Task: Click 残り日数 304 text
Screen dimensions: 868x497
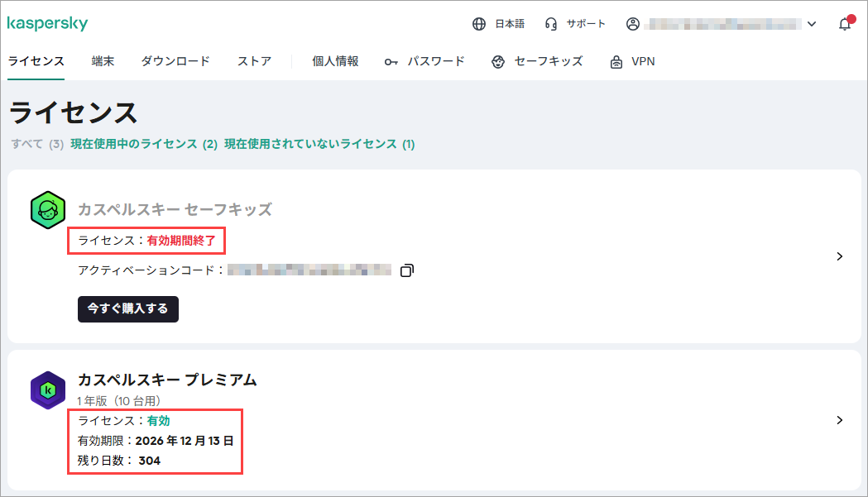Action: click(119, 461)
